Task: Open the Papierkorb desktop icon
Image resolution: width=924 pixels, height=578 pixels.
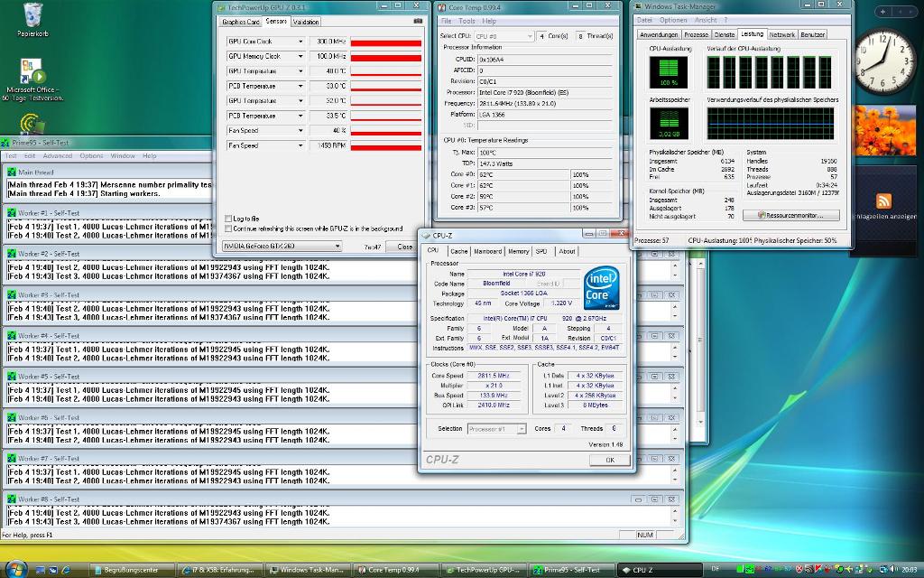Action: [x=32, y=20]
